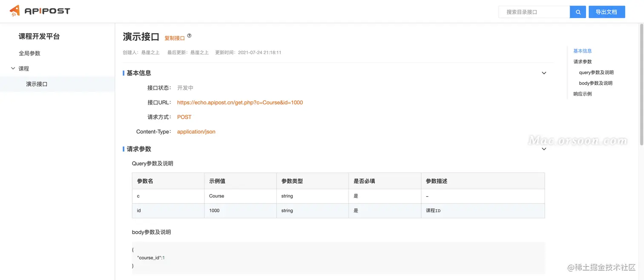The image size is (644, 280).
Task: Click the 复制接口 link
Action: [x=175, y=37]
